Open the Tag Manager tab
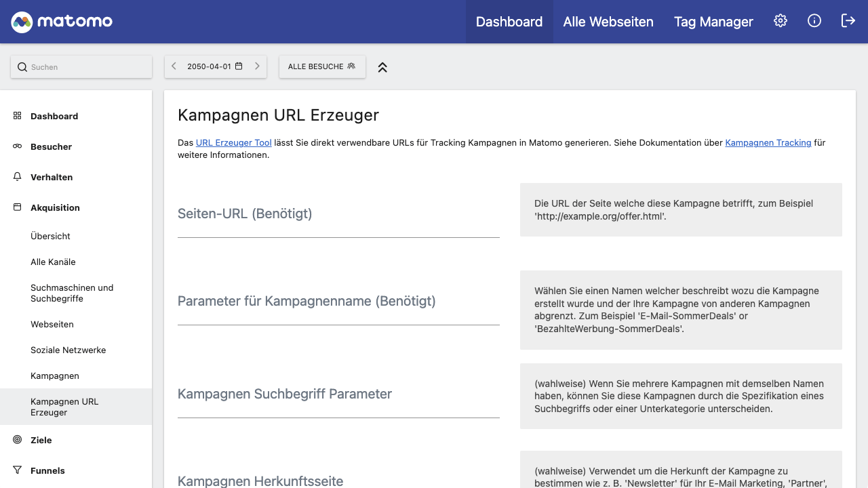 (713, 22)
